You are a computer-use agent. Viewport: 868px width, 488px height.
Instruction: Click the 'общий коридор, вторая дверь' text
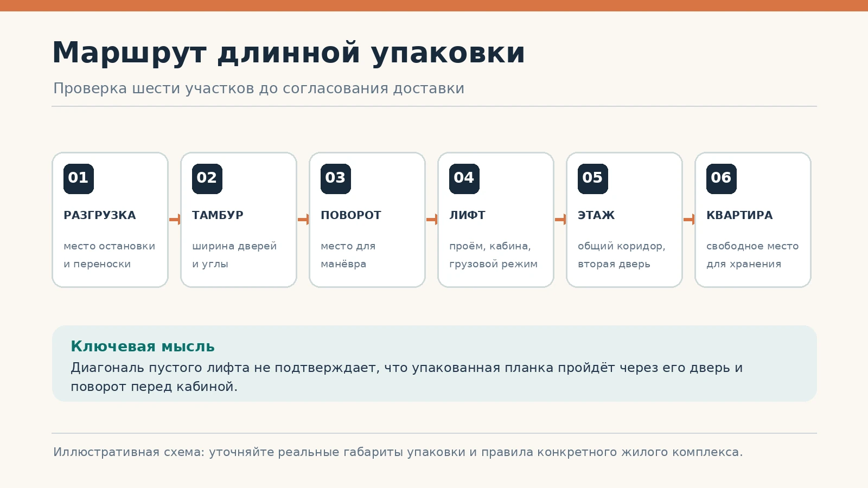tap(622, 255)
